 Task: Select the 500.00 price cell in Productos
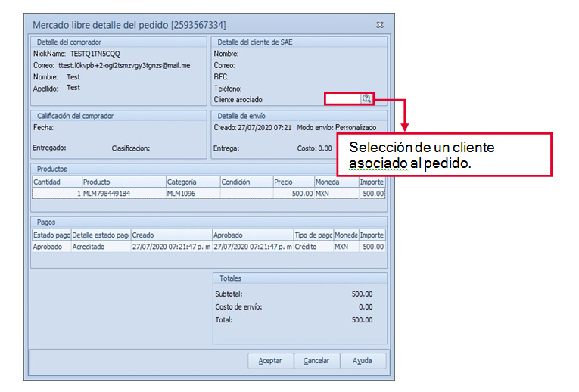(x=294, y=194)
